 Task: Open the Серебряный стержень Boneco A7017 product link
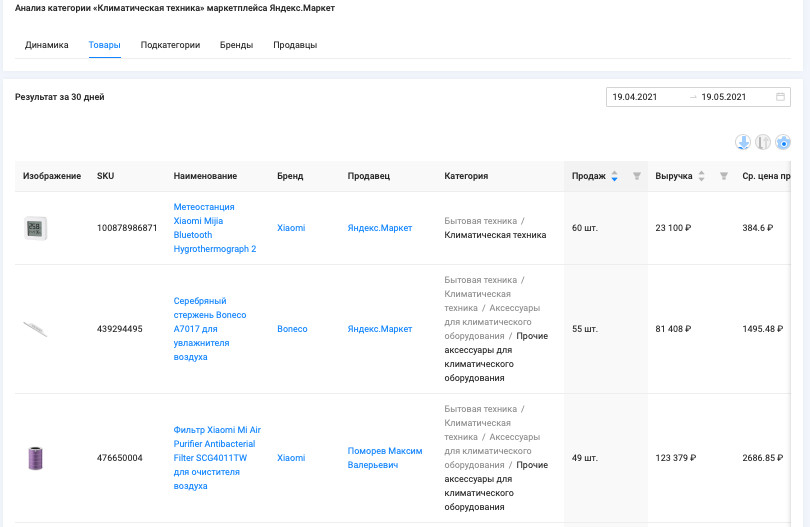tap(210, 329)
